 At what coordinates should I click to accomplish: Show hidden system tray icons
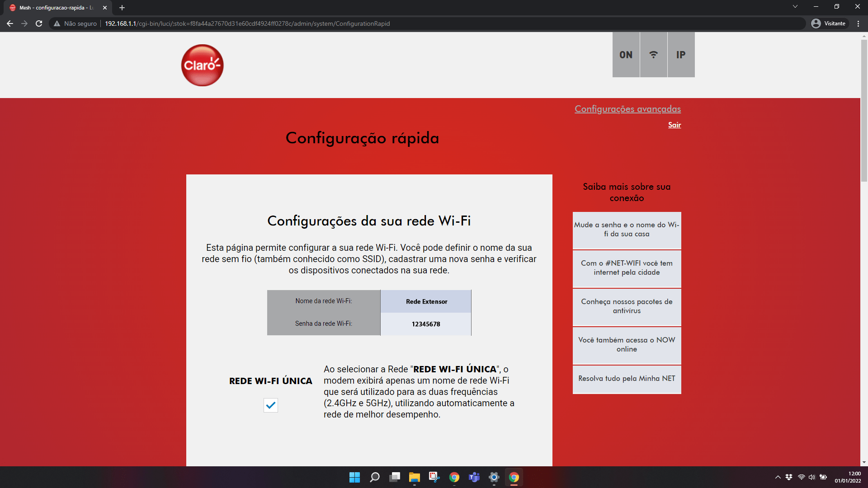(x=778, y=477)
